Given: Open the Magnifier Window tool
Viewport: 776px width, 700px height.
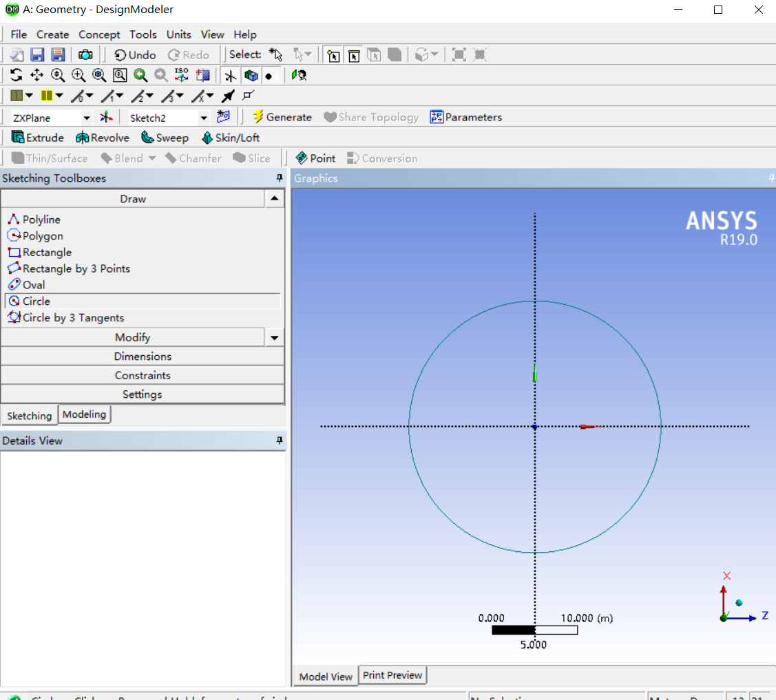Looking at the screenshot, I should pyautogui.click(x=120, y=75).
